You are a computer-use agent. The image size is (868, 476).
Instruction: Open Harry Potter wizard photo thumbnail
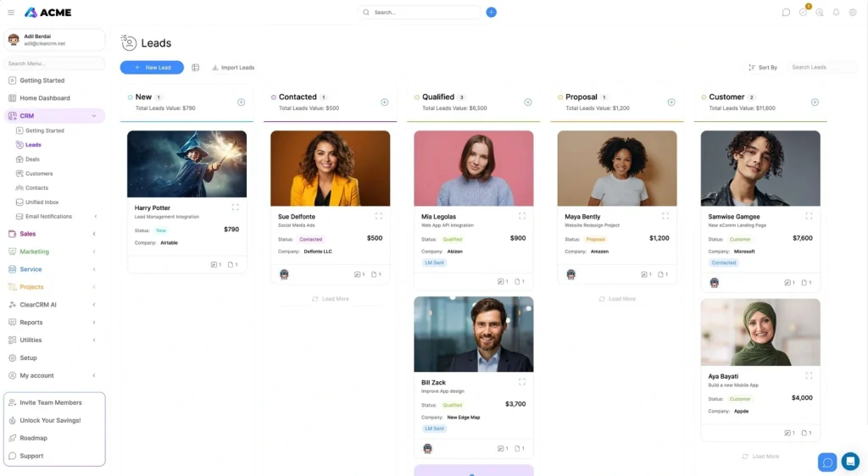pos(187,164)
